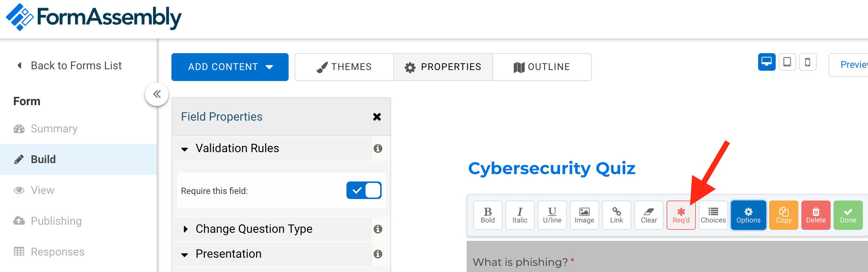Collapse the sidebar with the double-chevron button
Viewport: 868px width, 272px height.
(x=157, y=94)
